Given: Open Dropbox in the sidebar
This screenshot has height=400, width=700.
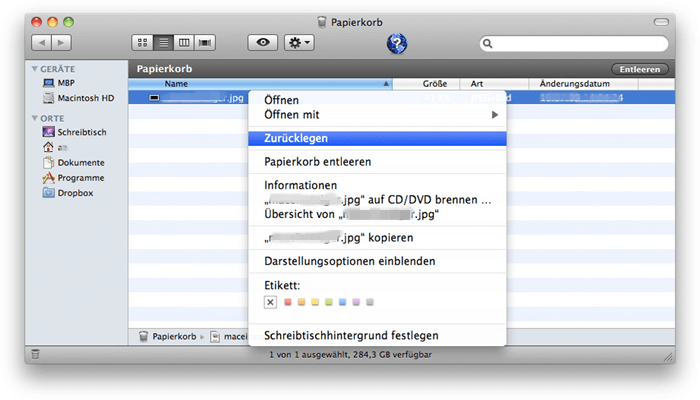Looking at the screenshot, I should click(68, 193).
